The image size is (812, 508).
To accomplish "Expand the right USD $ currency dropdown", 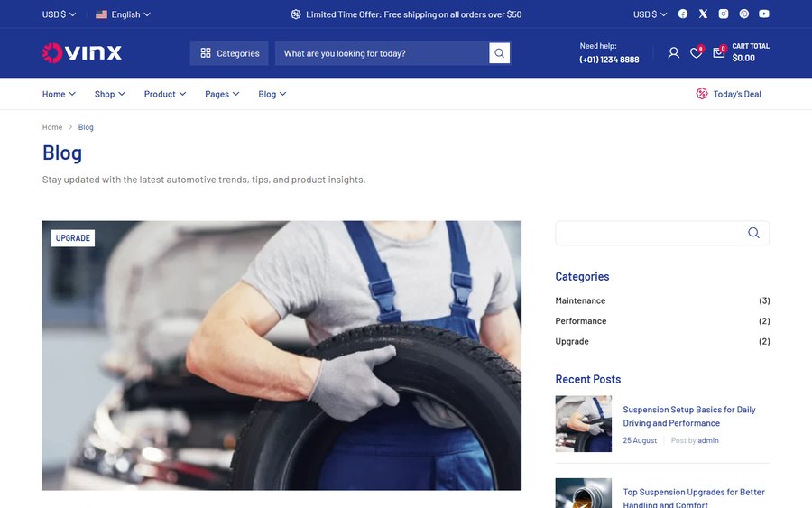I will 650,14.
